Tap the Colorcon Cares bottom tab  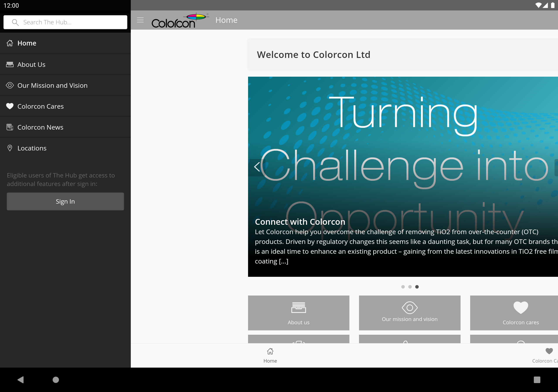coord(545,356)
